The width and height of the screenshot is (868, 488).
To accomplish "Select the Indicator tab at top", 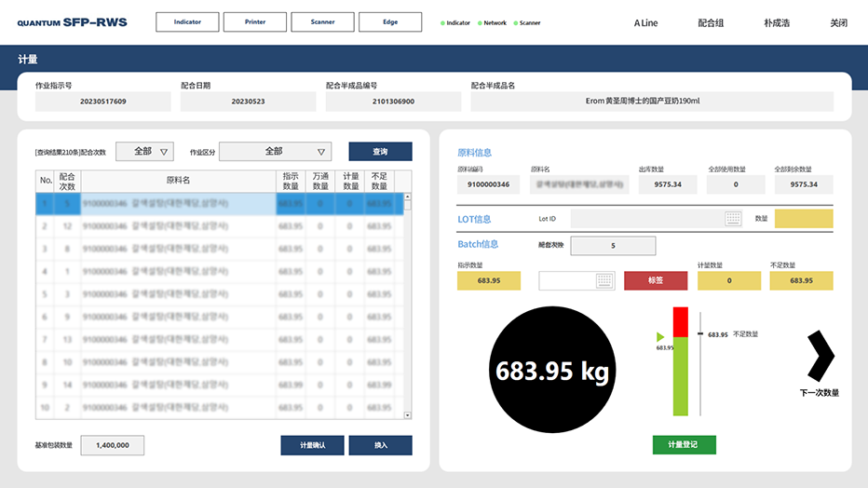I will tap(187, 21).
